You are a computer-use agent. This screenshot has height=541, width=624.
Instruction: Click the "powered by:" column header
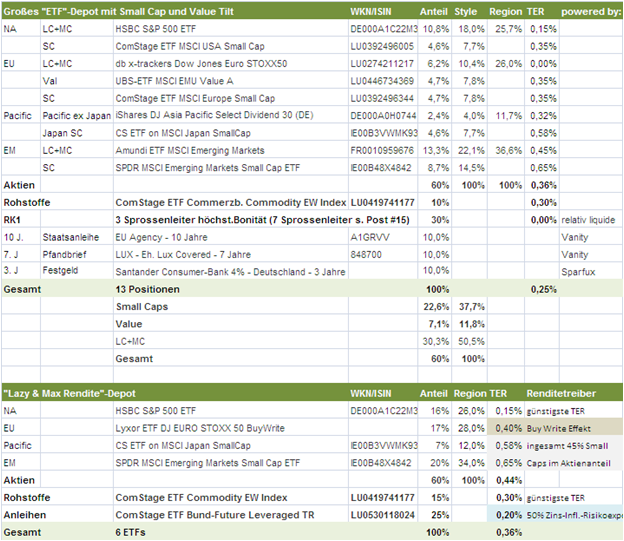coord(591,12)
